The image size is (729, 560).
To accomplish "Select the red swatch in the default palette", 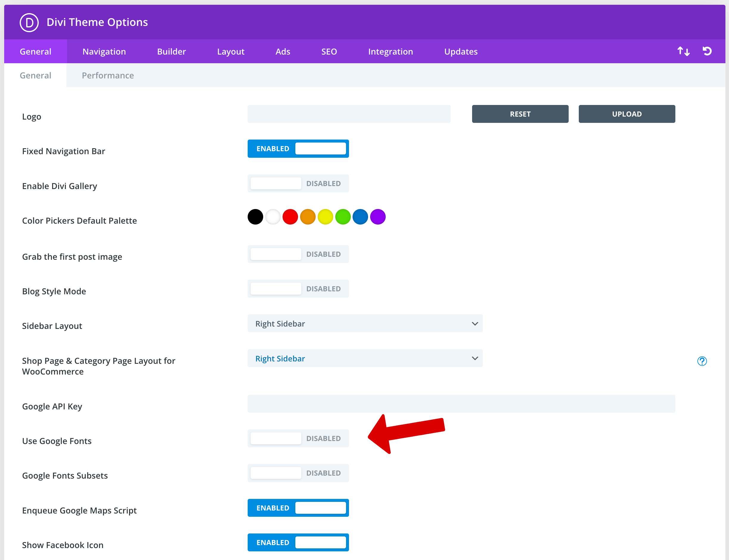I will click(290, 217).
